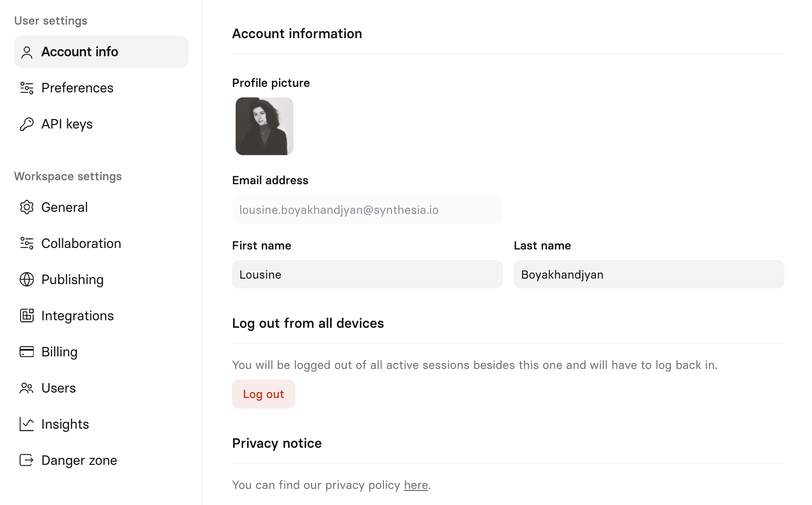812x505 pixels.
Task: Click the chart icon next to Insights
Action: pyautogui.click(x=27, y=424)
